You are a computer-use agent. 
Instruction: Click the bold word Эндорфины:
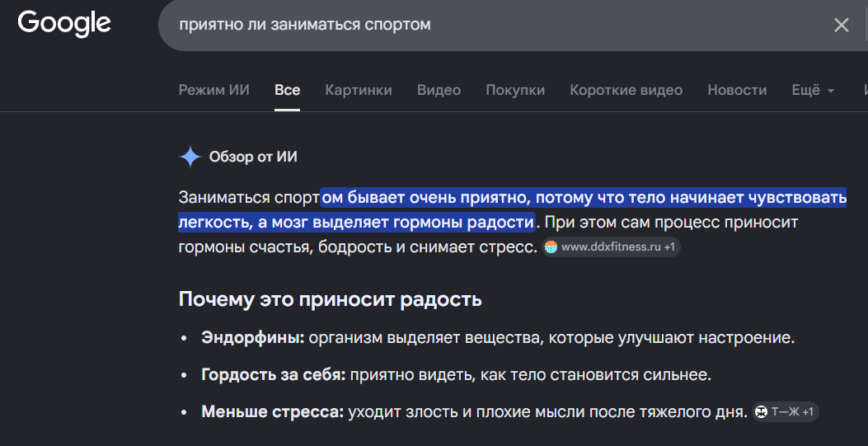click(x=253, y=337)
